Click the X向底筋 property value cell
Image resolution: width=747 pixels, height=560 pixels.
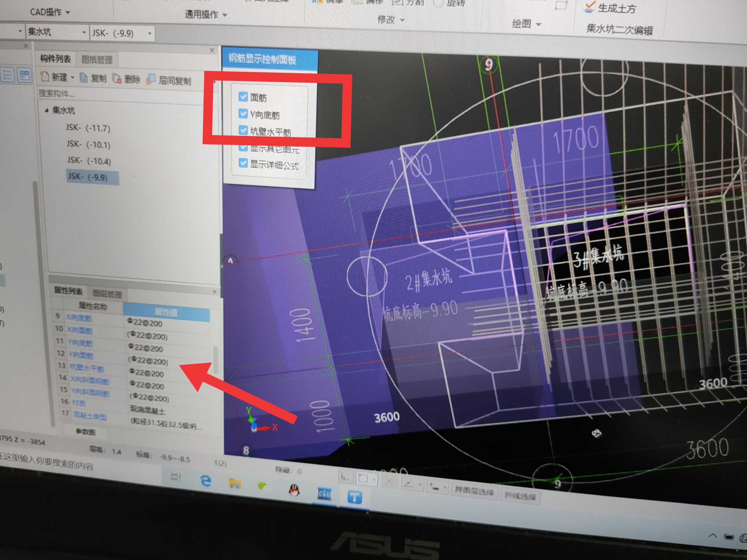[167, 323]
